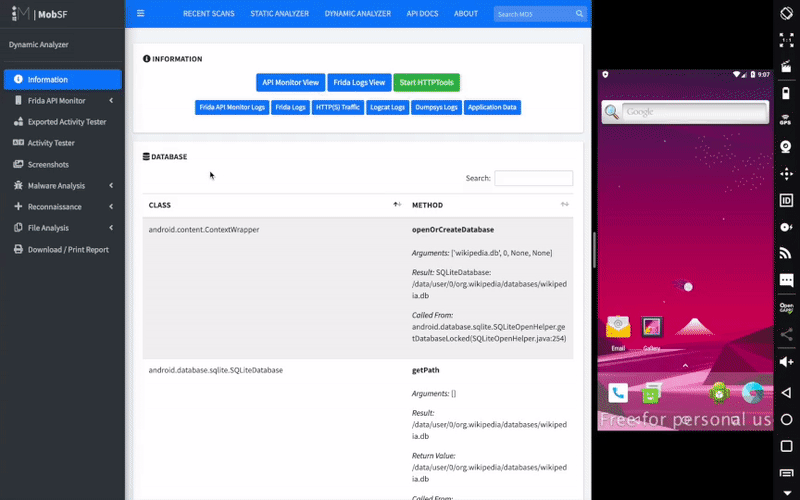This screenshot has width=800, height=500.
Task: Click the Start HTTPTools button
Action: click(x=427, y=82)
